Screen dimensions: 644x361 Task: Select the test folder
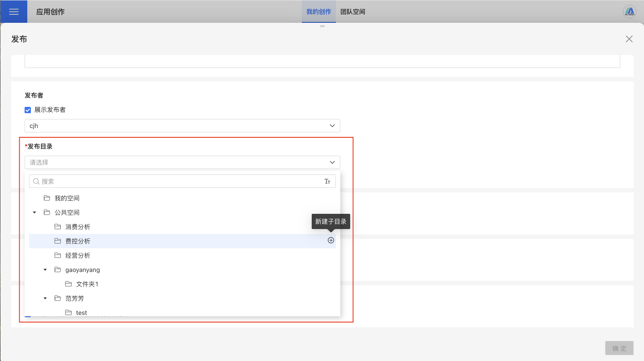(81, 313)
